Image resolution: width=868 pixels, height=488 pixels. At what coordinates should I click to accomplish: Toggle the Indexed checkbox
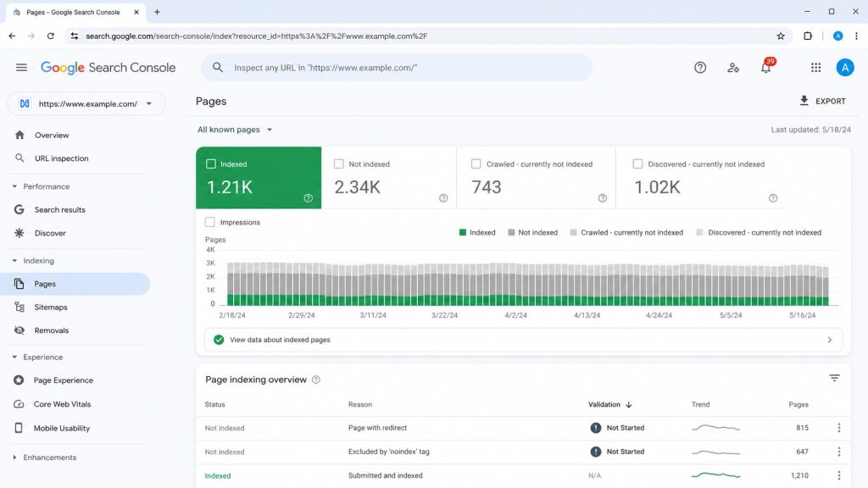pos(211,164)
